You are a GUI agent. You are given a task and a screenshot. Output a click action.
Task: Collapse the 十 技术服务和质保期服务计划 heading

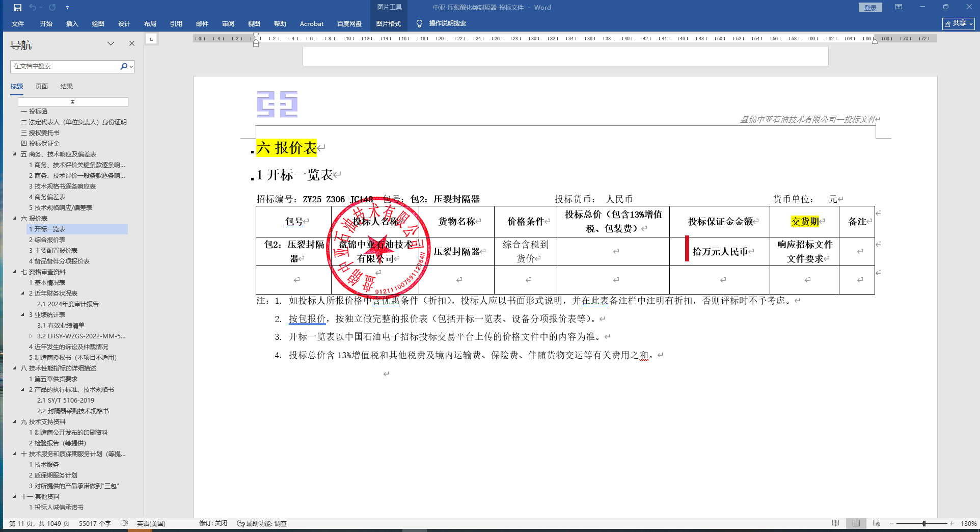pos(14,454)
